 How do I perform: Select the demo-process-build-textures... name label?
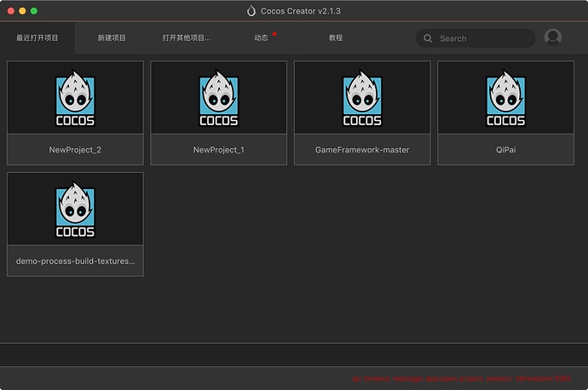75,261
